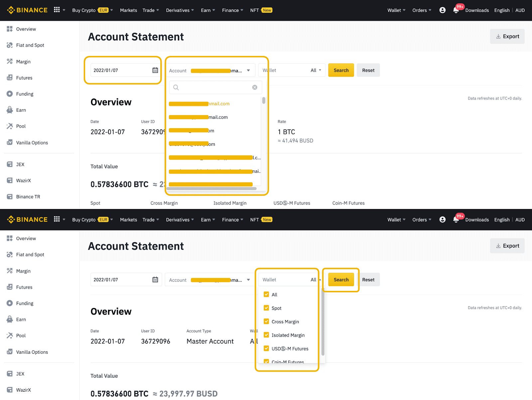Click the top sidebar WazirX icon
The image size is (532, 400).
click(10, 180)
